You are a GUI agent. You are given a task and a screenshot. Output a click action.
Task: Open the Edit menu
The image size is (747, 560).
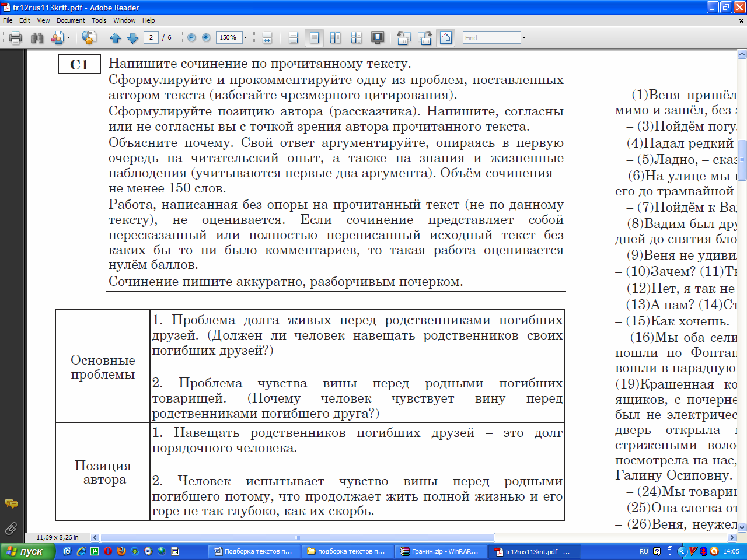[25, 20]
